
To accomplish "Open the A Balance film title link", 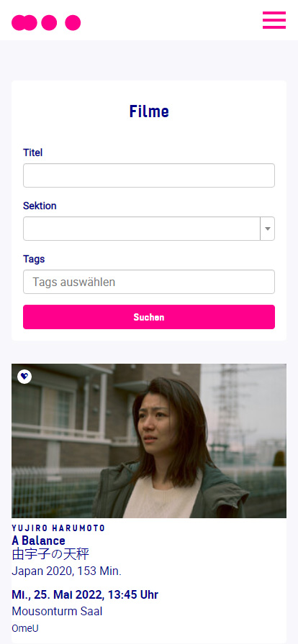I will (39, 540).
